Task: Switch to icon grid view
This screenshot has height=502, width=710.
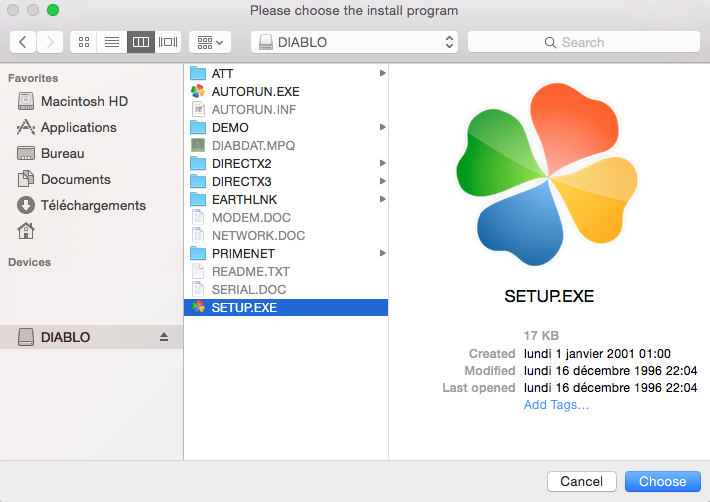Action: pos(84,42)
